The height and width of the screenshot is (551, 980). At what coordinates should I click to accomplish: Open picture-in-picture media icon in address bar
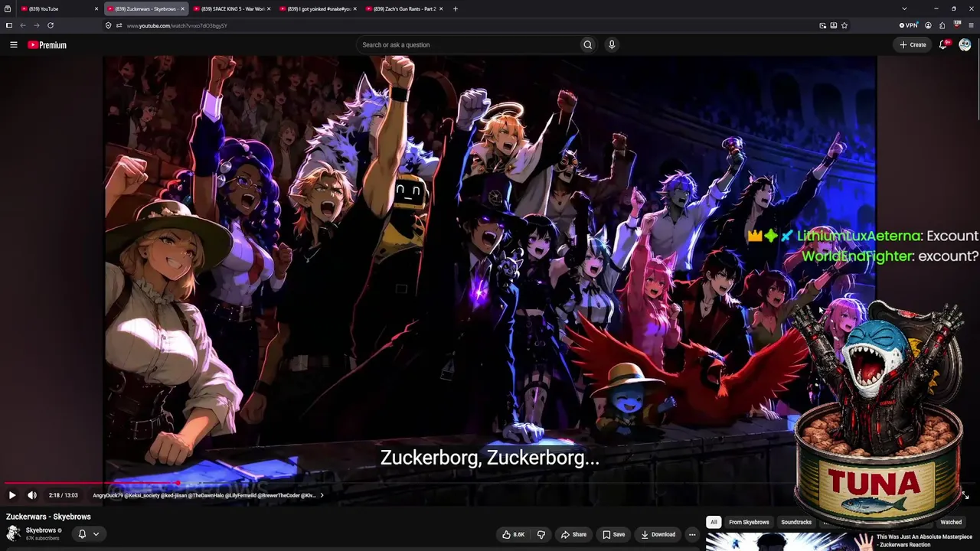(823, 25)
